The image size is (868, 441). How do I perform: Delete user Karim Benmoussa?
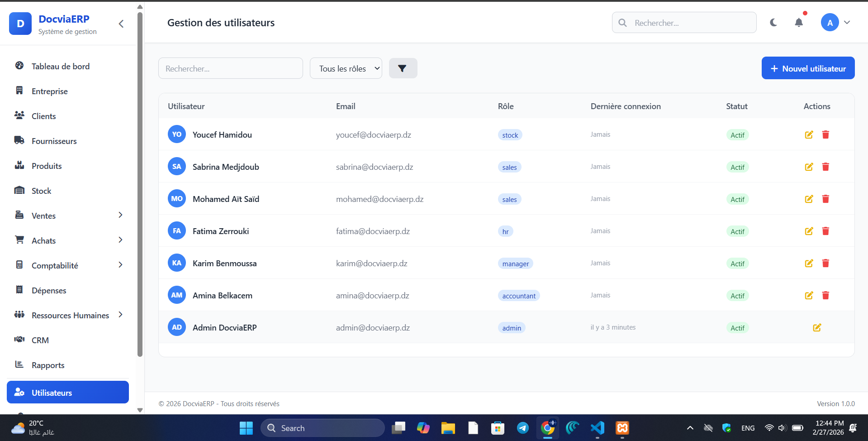click(825, 264)
